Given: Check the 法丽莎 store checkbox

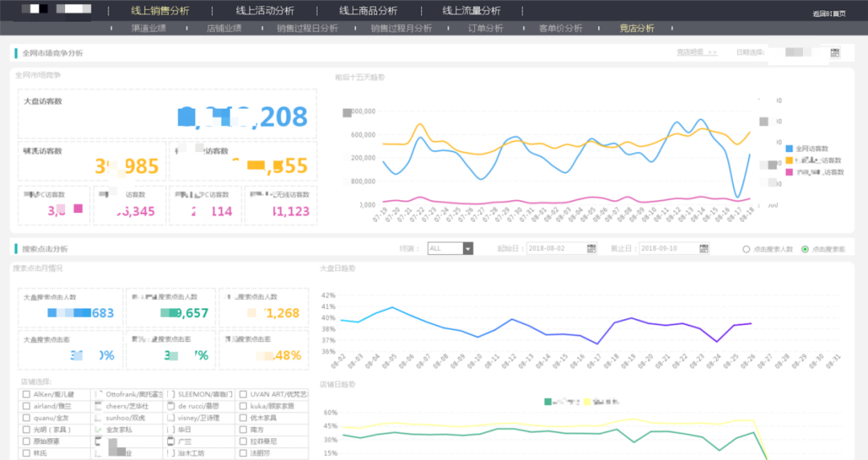Looking at the screenshot, I should point(243,454).
